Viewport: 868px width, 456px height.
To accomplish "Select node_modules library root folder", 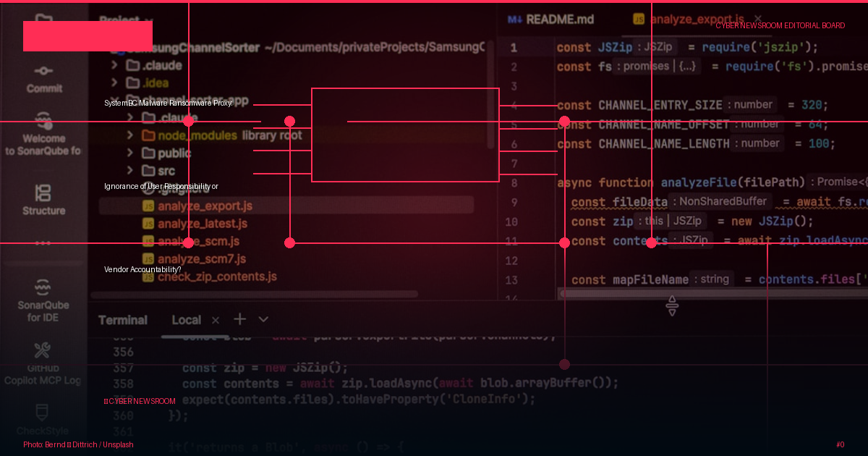I will pyautogui.click(x=221, y=135).
